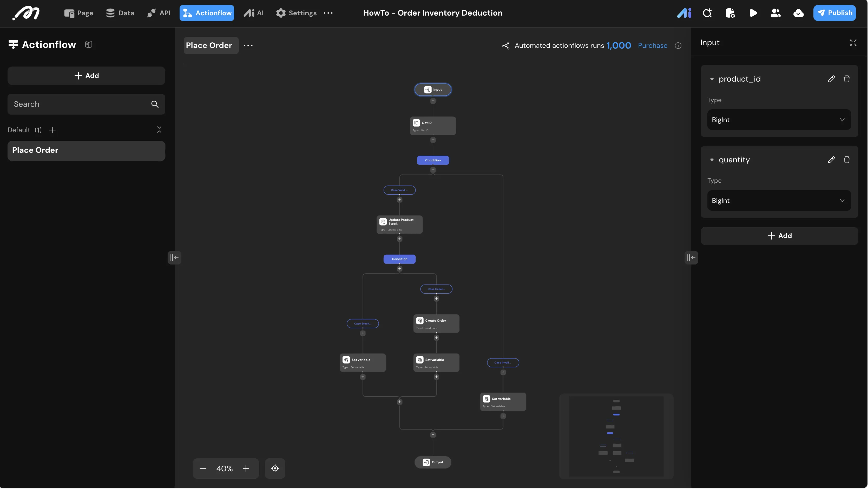This screenshot has height=489, width=868.
Task: Select the Input node
Action: click(x=433, y=90)
